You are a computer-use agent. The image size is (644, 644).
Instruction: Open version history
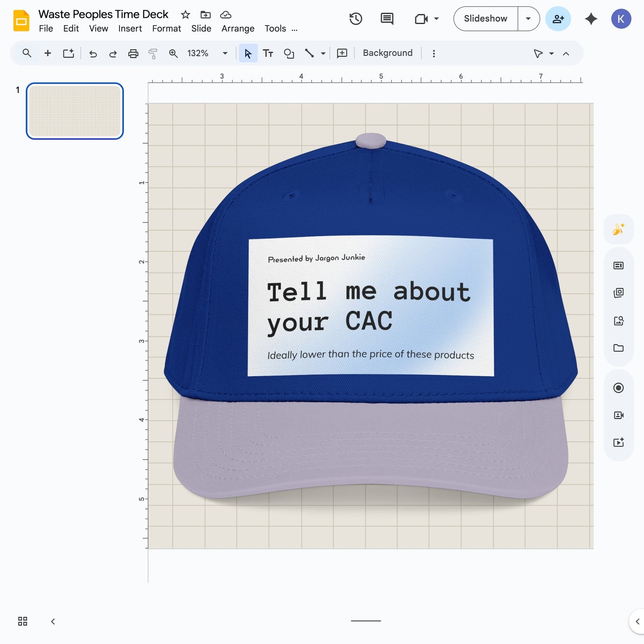click(x=355, y=19)
